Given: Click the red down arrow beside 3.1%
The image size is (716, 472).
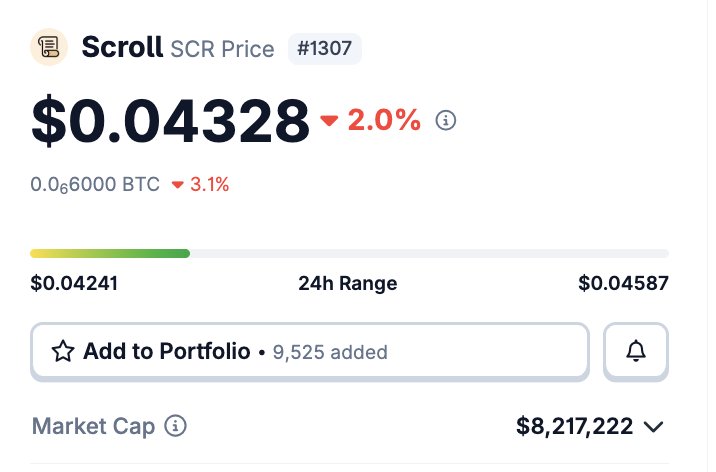Looking at the screenshot, I should [178, 185].
